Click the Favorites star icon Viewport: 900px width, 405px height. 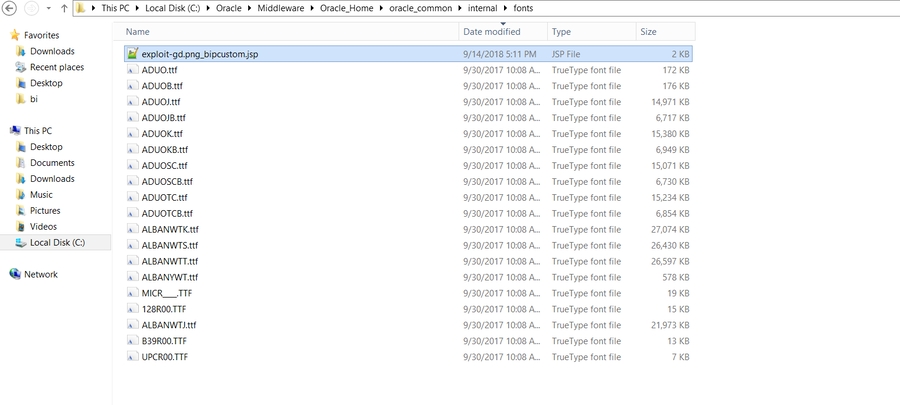15,35
